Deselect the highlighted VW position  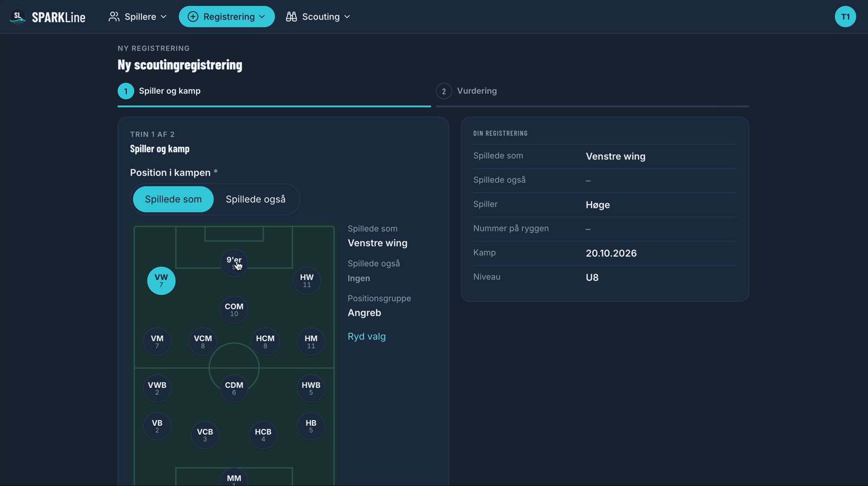[161, 280]
